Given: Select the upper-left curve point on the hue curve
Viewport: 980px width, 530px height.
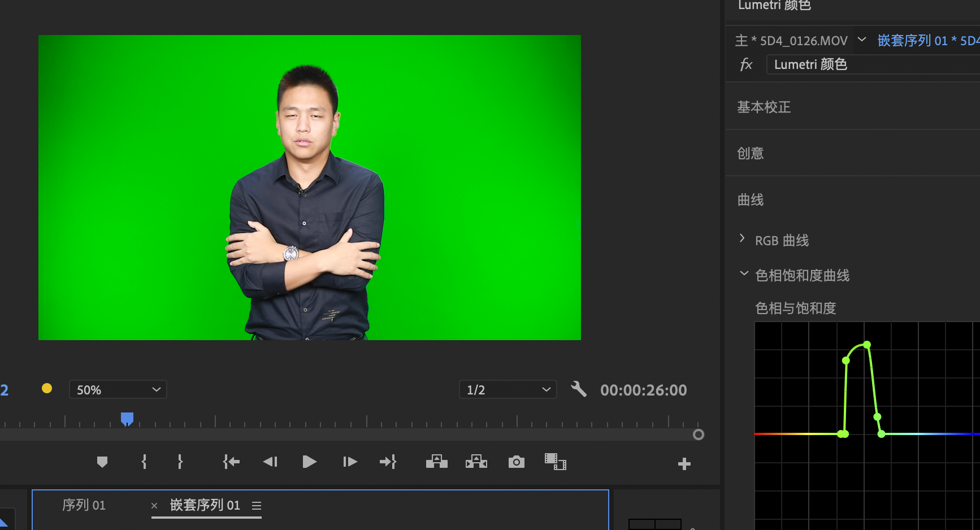Looking at the screenshot, I should (845, 360).
